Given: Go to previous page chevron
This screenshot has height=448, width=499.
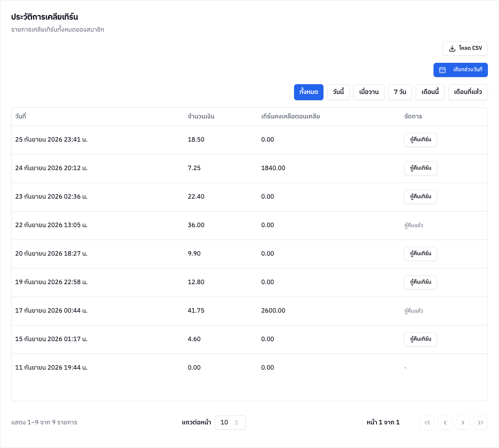Looking at the screenshot, I should point(445,423).
